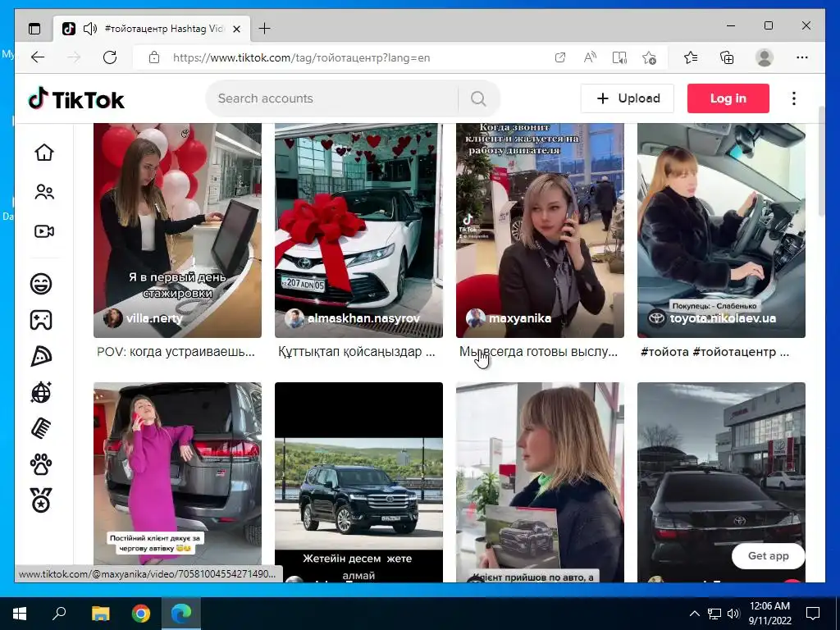The width and height of the screenshot is (840, 630).
Task: Open taskbar volume speaker control
Action: 734,614
